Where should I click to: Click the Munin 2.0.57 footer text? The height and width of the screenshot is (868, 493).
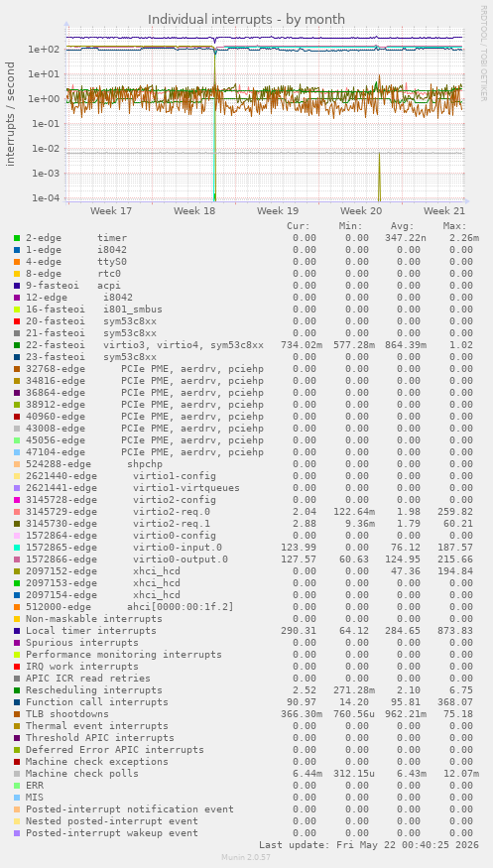pyautogui.click(x=246, y=857)
